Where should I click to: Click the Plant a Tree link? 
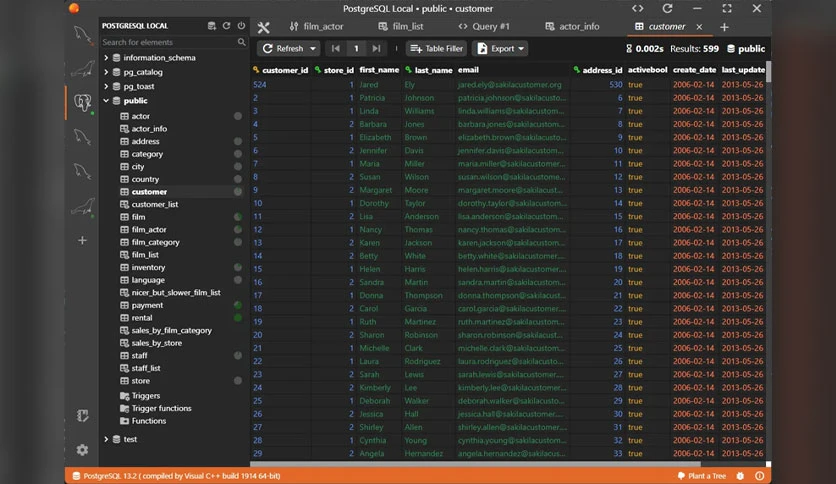point(702,476)
